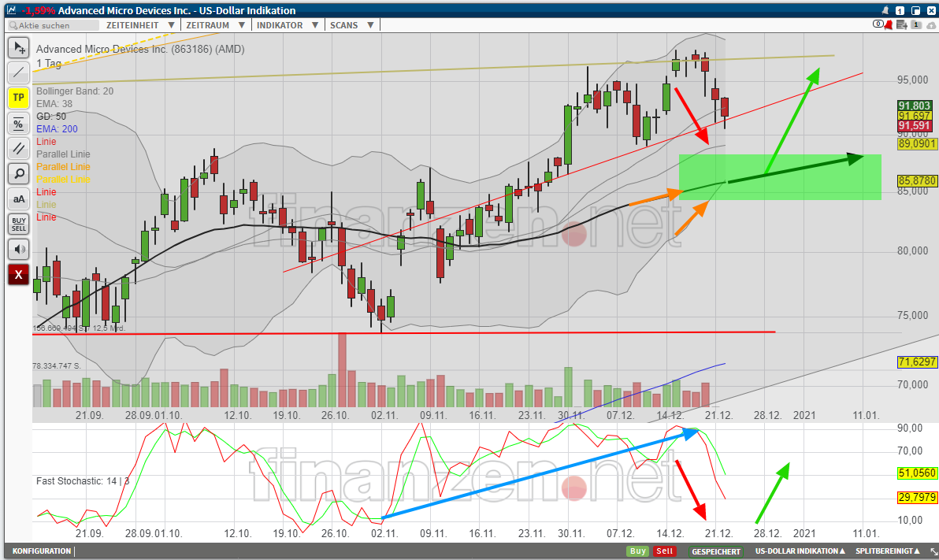
Task: Click the Fast Stochastic: 14 | 3 label
Action: point(83,481)
